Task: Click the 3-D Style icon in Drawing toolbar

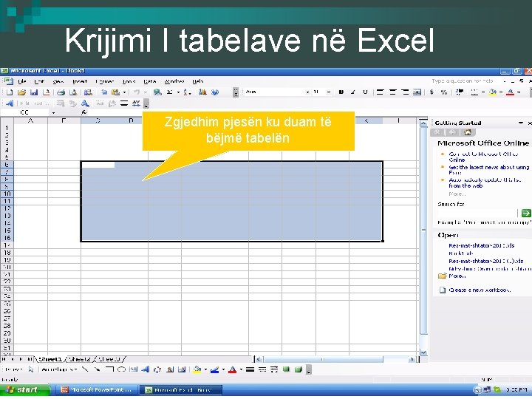Action: [x=299, y=369]
